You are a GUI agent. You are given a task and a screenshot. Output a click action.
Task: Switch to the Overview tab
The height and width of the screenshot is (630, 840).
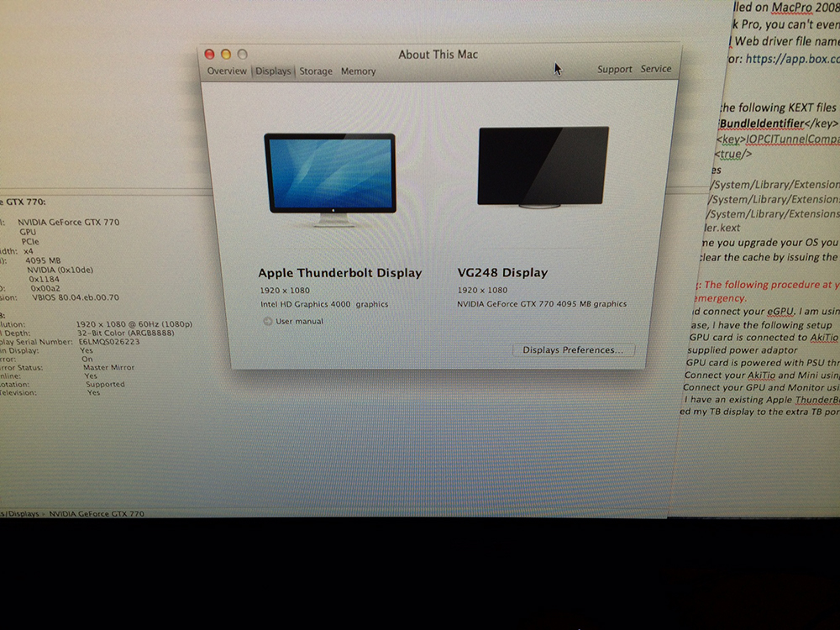point(227,71)
